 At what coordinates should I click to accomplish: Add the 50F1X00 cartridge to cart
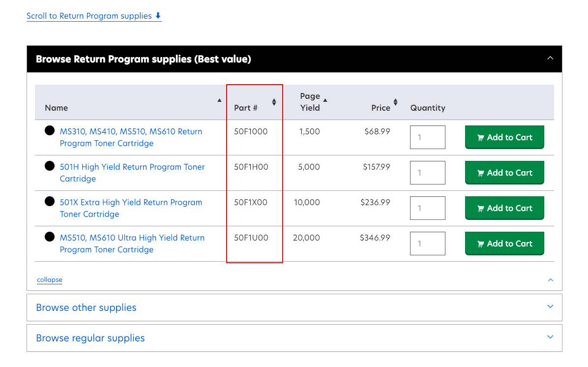pyautogui.click(x=504, y=208)
